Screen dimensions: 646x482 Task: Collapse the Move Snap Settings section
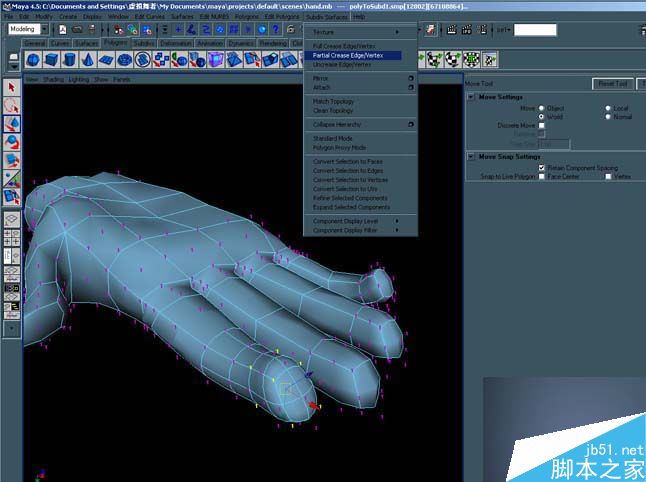(x=471, y=157)
